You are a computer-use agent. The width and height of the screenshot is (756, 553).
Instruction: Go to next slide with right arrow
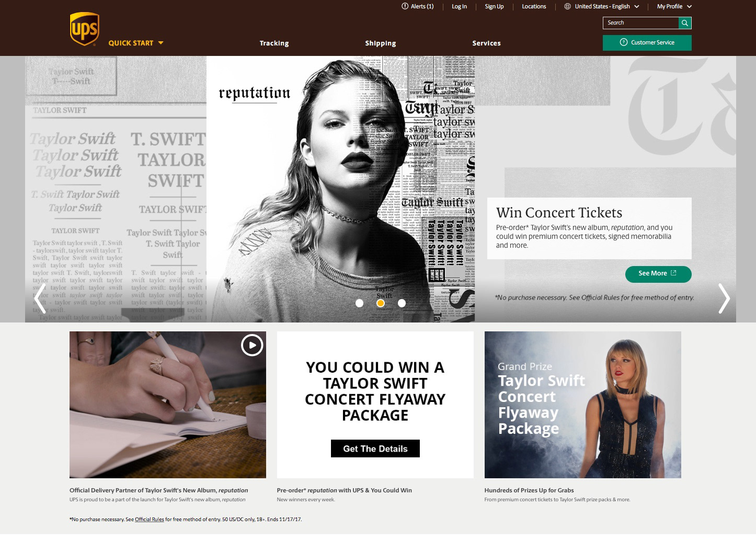coord(724,298)
